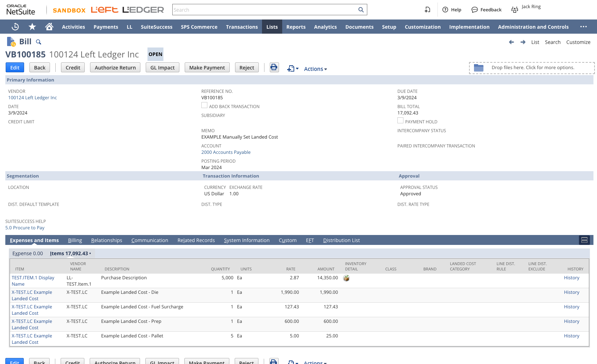
Task: Click the file cabinet folder icon
Action: tap(479, 68)
